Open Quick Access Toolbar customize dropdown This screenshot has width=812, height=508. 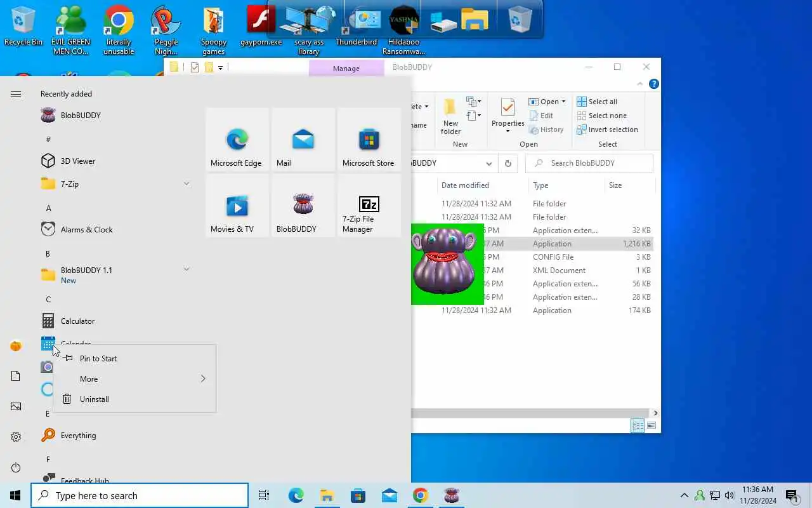[220, 67]
